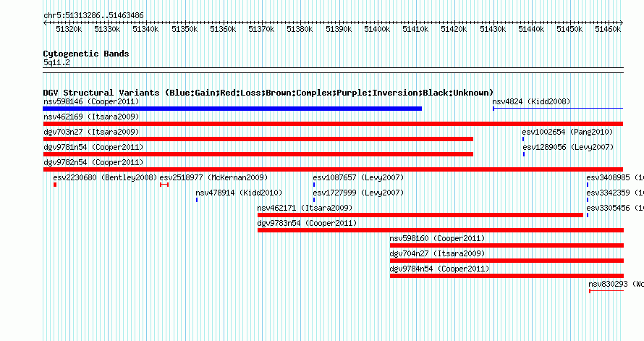Open esv1289056 (Levy2007) variant label
The width and height of the screenshot is (644, 341).
click(x=568, y=147)
